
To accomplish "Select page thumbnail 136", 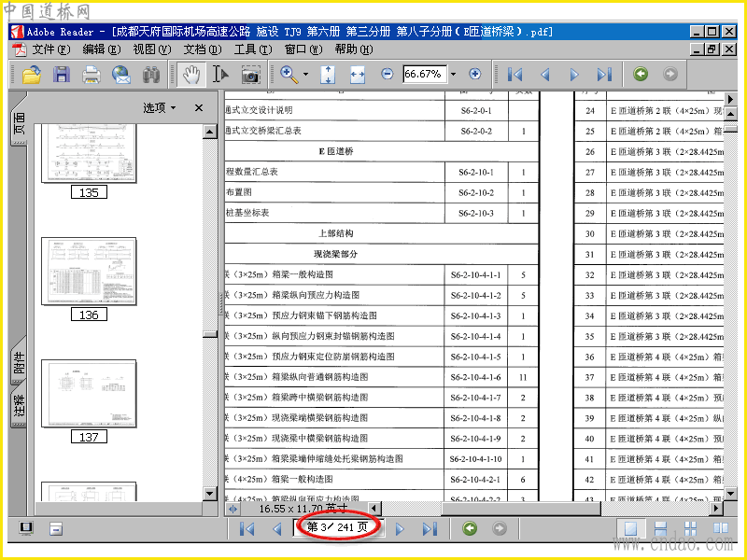I will pyautogui.click(x=89, y=272).
